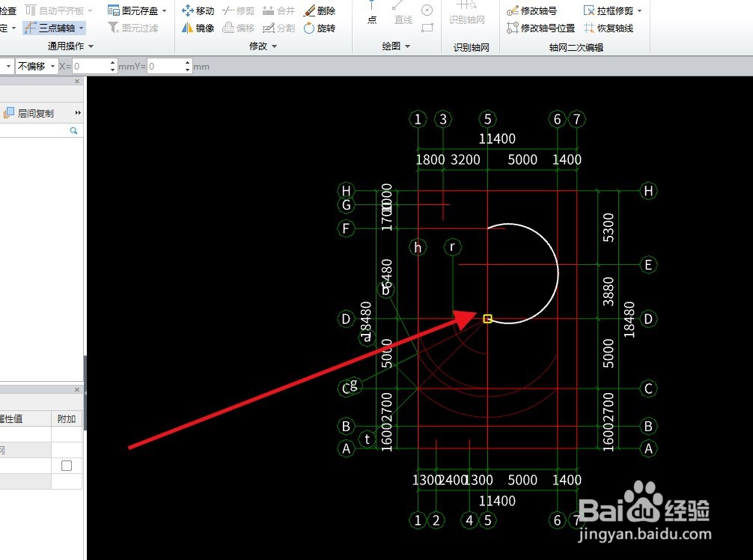Expand the overflow chevrons beside 层间复制

coord(78,113)
